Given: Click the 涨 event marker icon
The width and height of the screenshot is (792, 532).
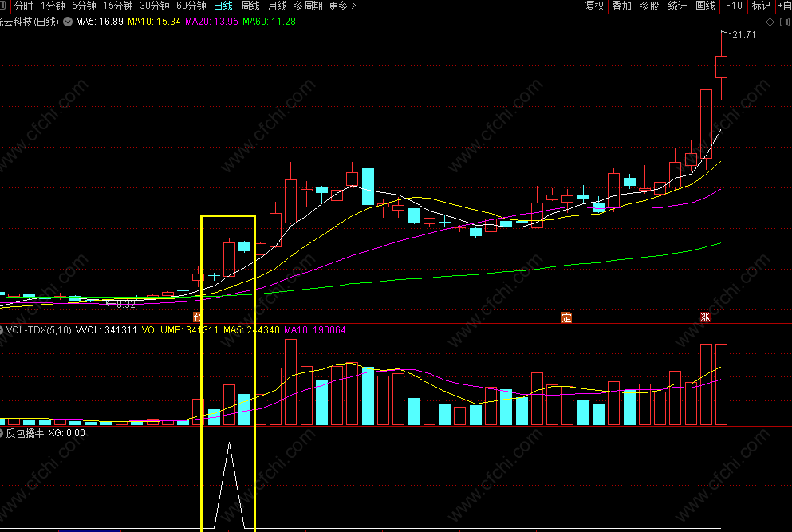Looking at the screenshot, I should tap(705, 317).
